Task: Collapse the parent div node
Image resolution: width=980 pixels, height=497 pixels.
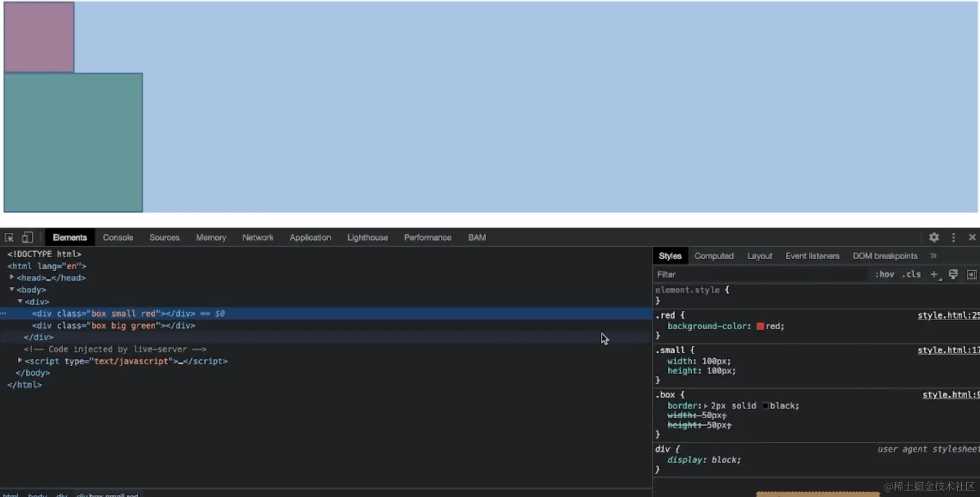Action: (20, 302)
